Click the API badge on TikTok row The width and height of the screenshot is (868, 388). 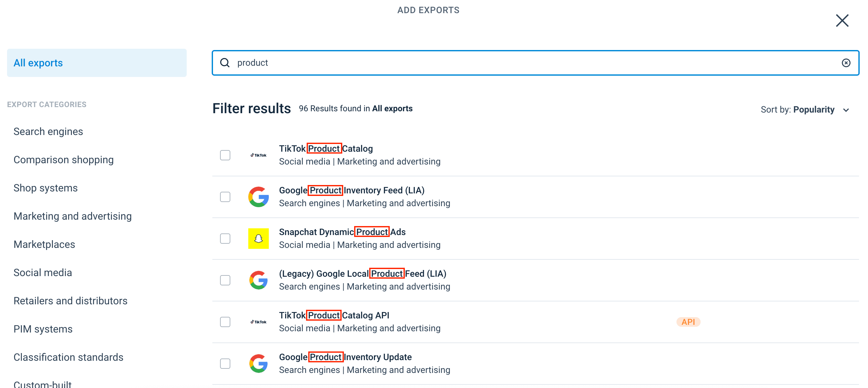[x=688, y=322]
